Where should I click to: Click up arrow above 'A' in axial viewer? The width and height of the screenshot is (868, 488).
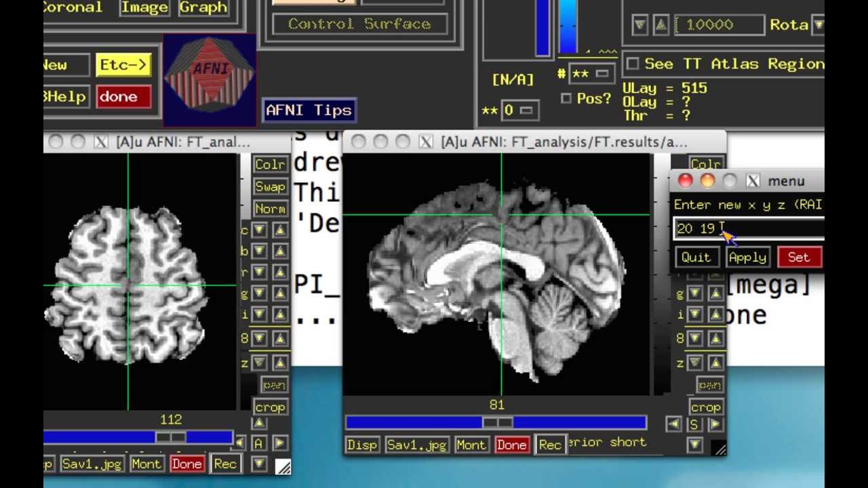point(259,424)
